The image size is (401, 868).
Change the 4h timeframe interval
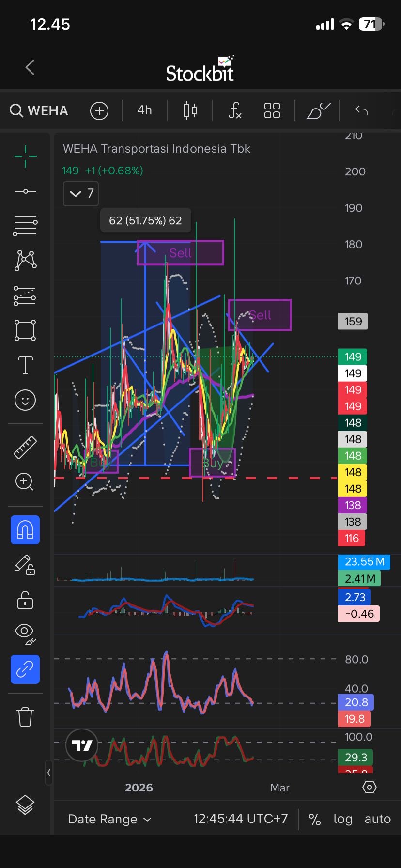(144, 110)
